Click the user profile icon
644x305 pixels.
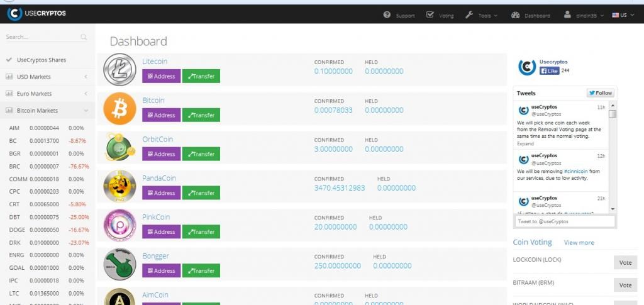[x=568, y=14]
